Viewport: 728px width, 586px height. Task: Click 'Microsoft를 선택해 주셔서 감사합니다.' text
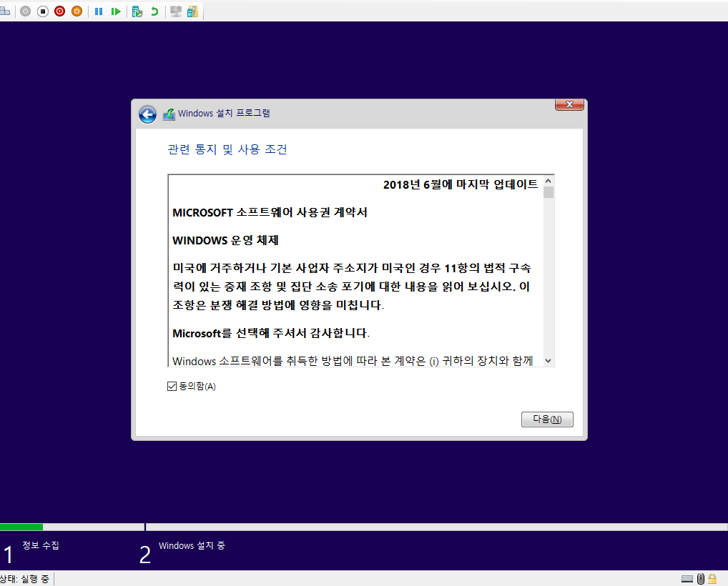click(x=271, y=333)
